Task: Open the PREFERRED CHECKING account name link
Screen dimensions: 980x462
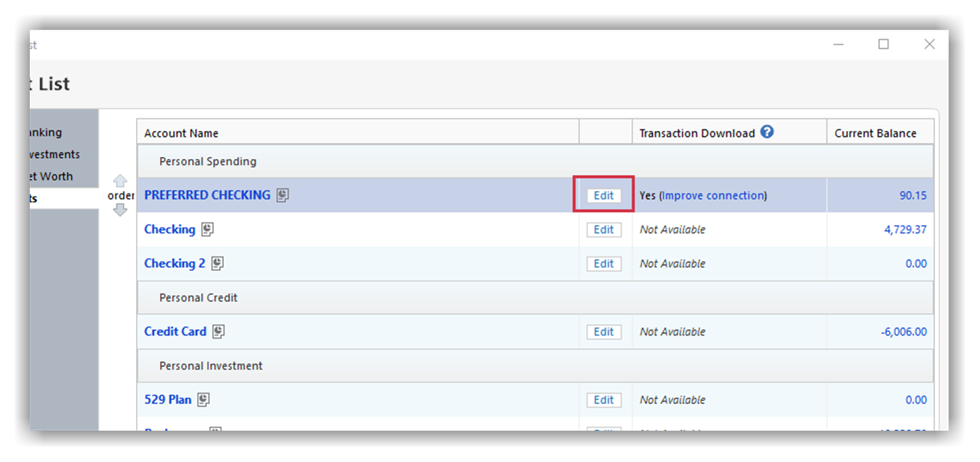Action: [207, 195]
